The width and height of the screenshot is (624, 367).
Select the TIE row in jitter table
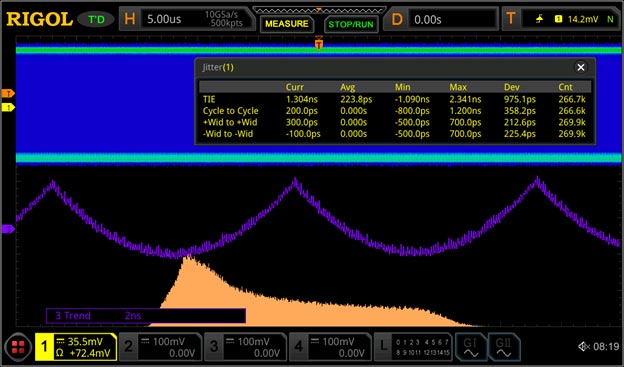[x=395, y=99]
